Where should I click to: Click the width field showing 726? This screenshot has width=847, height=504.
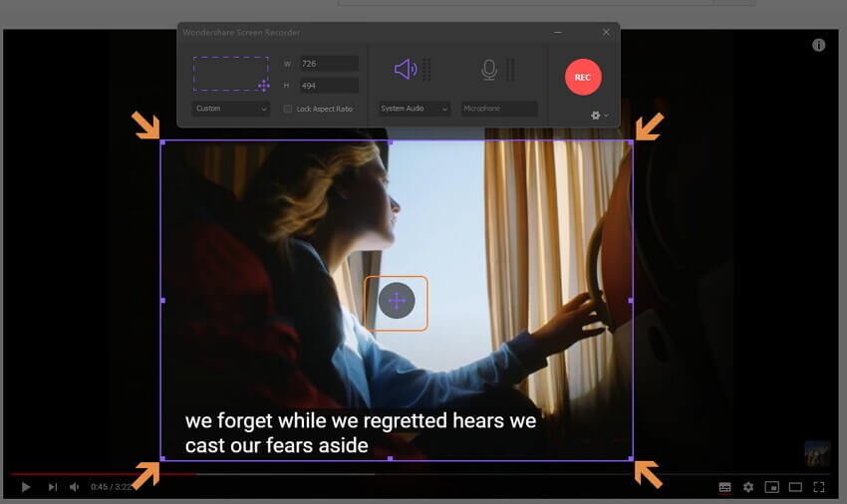coord(329,64)
